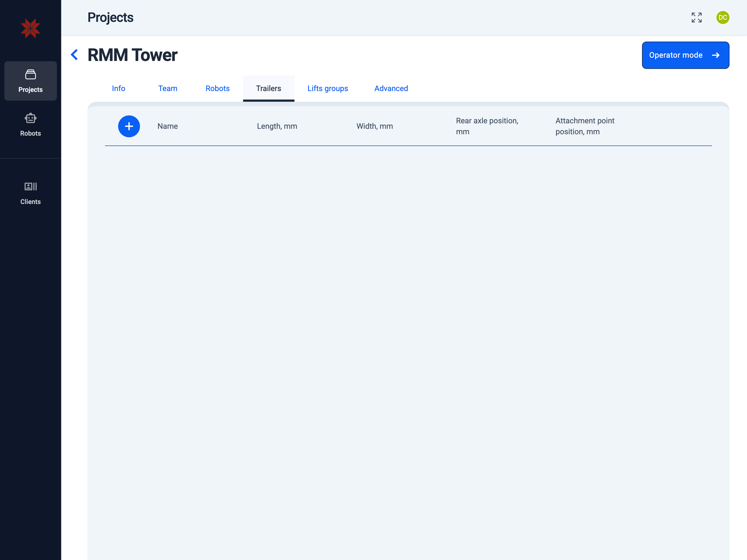The image size is (747, 560).
Task: Click the Rear axle position column header
Action: (x=487, y=126)
